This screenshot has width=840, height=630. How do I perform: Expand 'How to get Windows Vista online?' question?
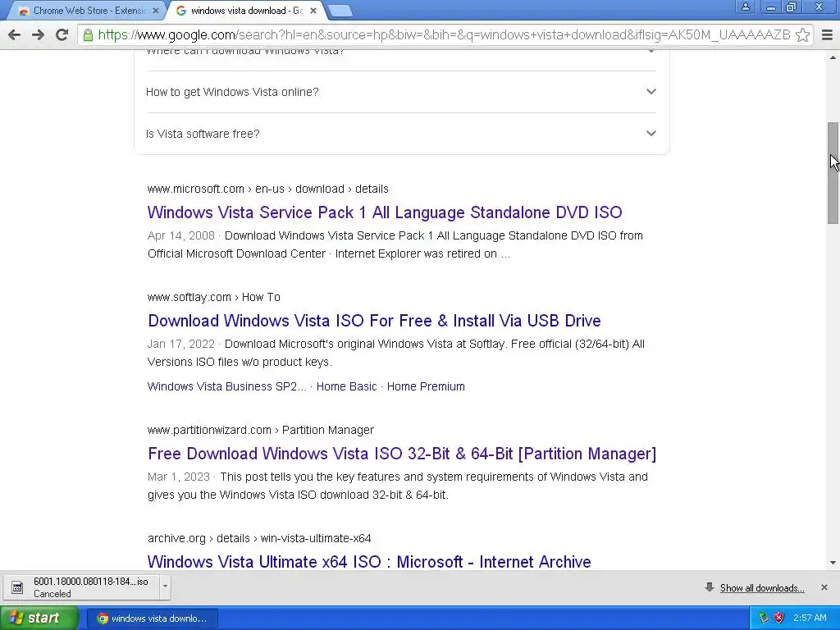coord(401,92)
